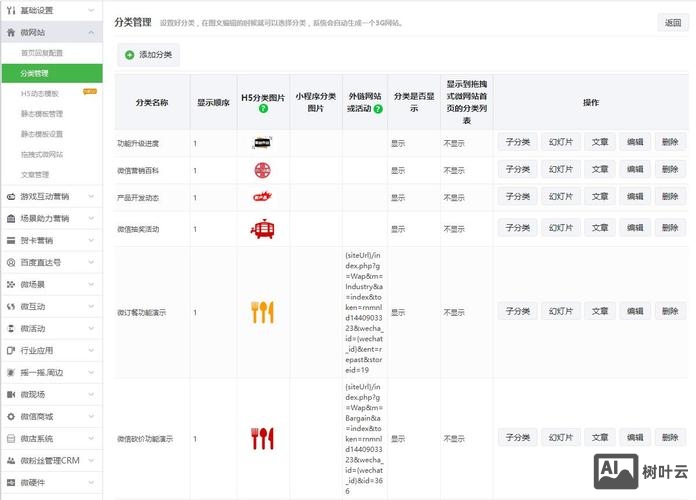Viewport: 696px width, 500px height.
Task: Click the 微店系统 icon
Action: pyautogui.click(x=11, y=439)
